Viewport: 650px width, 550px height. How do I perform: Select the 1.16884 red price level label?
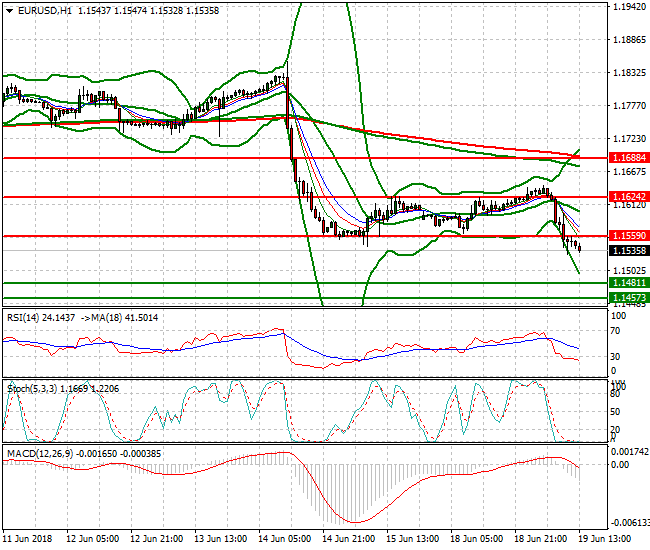pyautogui.click(x=629, y=158)
